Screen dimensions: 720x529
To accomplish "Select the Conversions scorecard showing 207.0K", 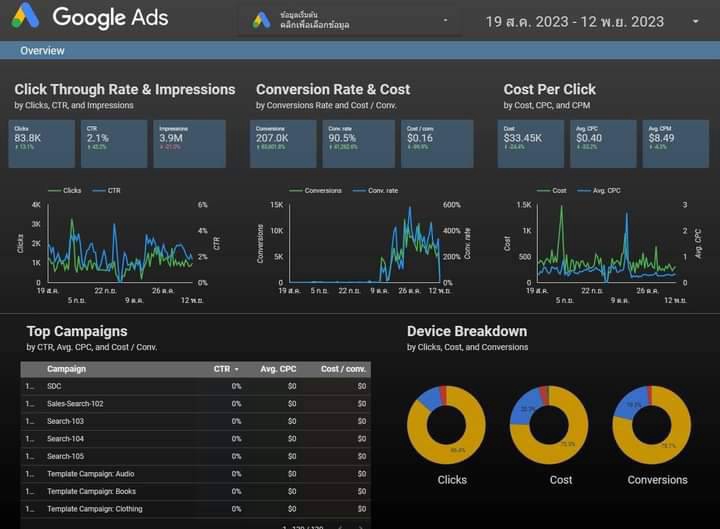I will tap(283, 144).
